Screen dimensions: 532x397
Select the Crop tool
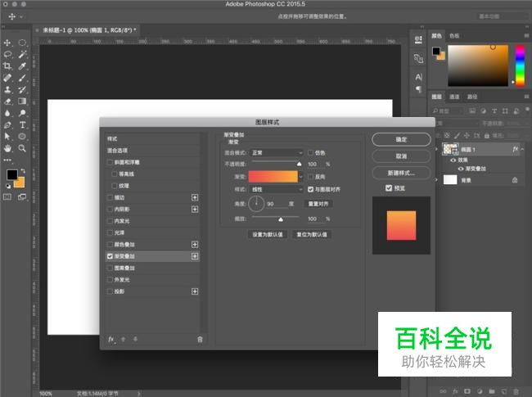point(7,66)
